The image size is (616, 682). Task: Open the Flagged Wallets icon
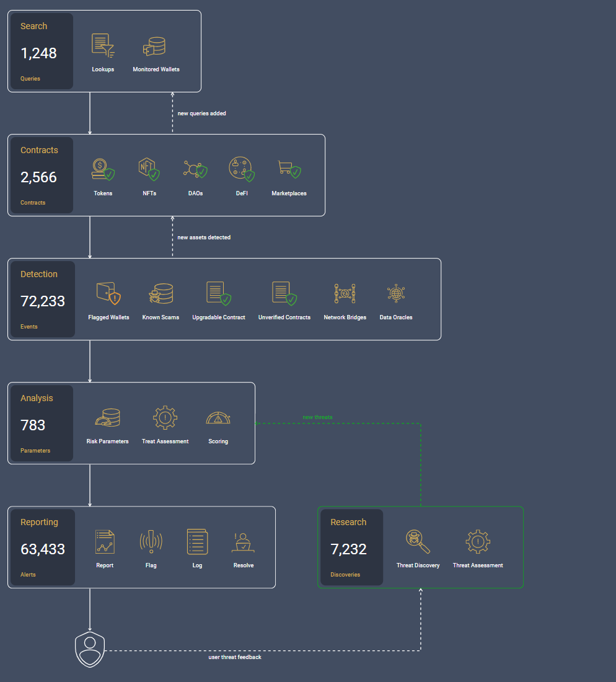tap(108, 293)
